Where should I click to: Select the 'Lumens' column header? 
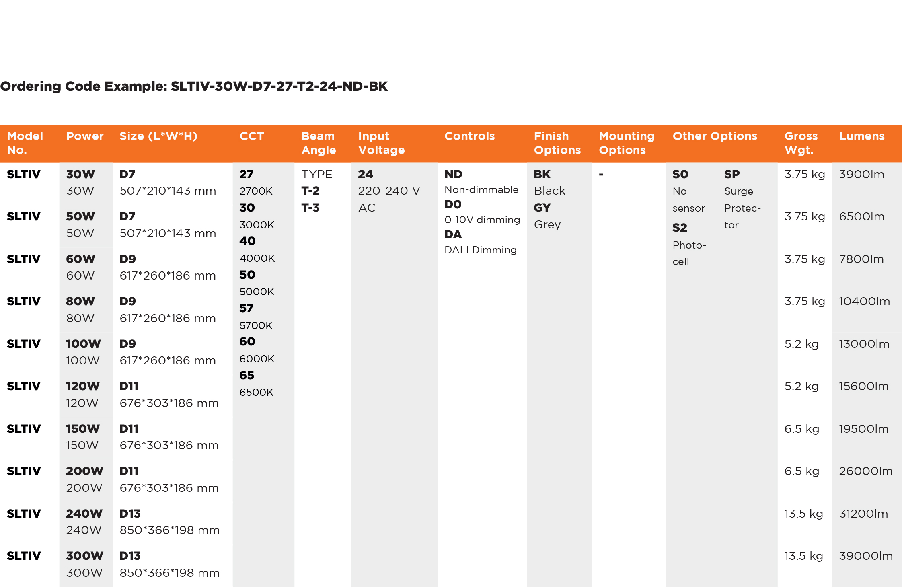pyautogui.click(x=862, y=136)
